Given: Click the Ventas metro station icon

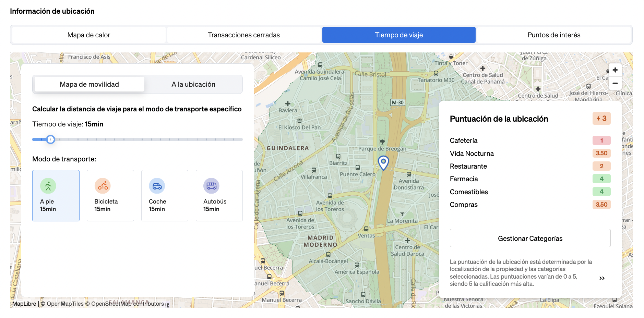Looking at the screenshot, I should [x=366, y=229].
